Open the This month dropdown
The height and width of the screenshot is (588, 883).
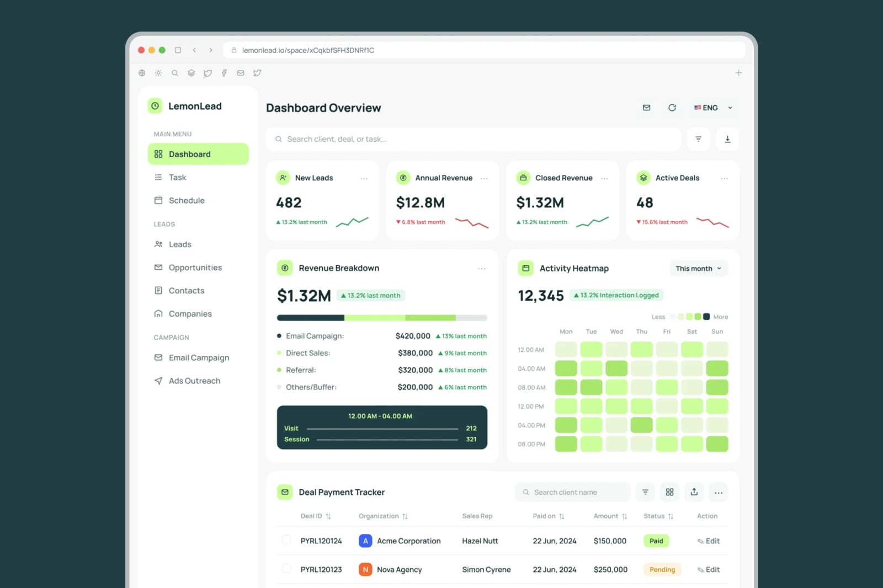click(x=699, y=269)
